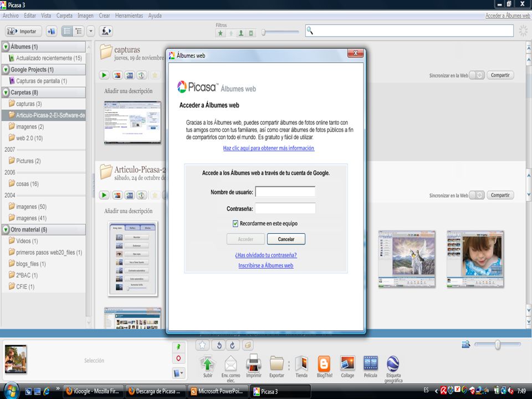Adjust the date range filter slider
Image resolution: width=532 pixels, height=399 pixels.
coord(264,32)
